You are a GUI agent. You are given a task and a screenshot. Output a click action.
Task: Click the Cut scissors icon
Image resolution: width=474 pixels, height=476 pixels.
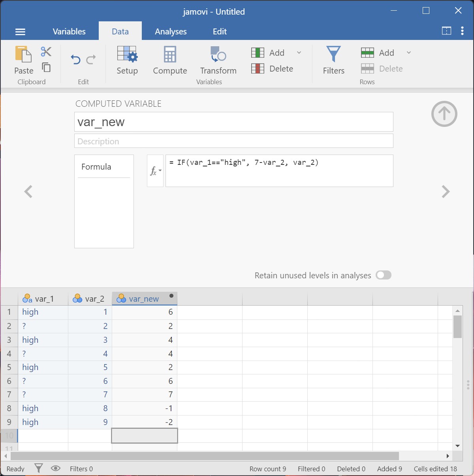(46, 52)
